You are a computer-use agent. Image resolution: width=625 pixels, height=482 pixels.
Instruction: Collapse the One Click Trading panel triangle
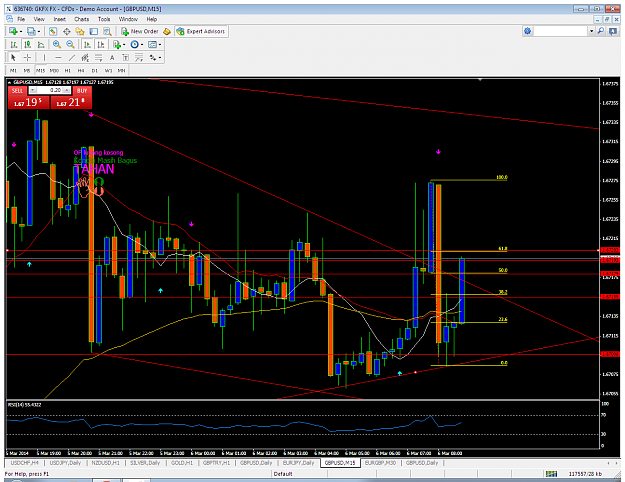[9, 83]
